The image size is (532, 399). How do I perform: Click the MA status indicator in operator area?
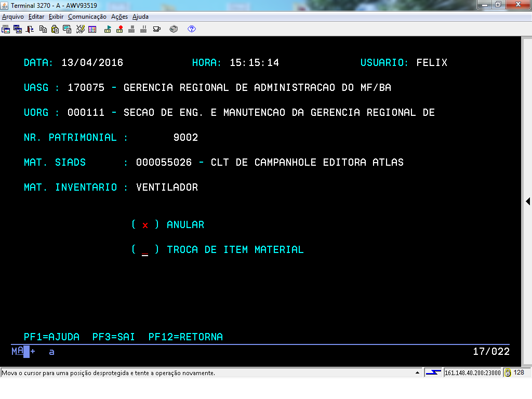(x=17, y=351)
